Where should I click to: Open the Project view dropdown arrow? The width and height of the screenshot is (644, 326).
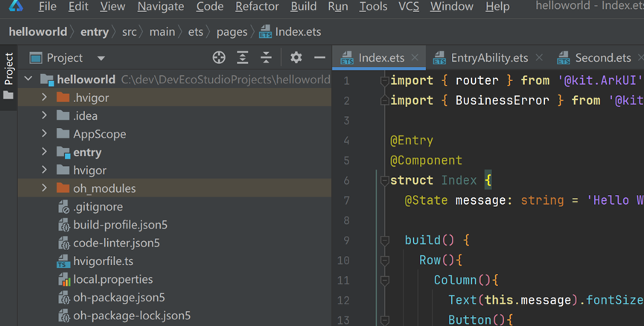coord(101,58)
